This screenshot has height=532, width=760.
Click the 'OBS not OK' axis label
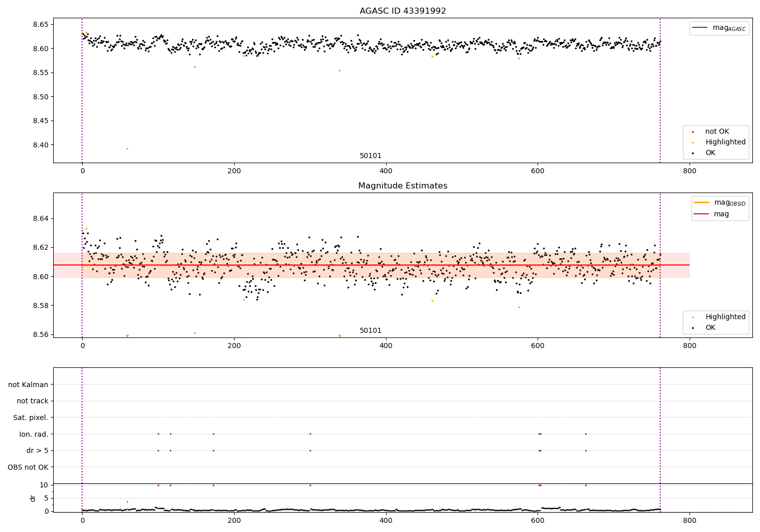[x=28, y=467]
